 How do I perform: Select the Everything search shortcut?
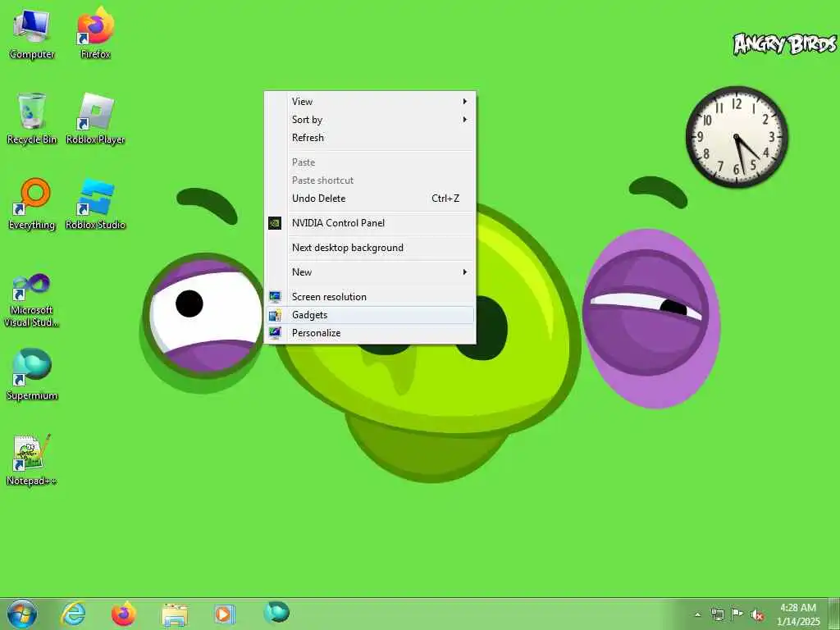tap(32, 204)
